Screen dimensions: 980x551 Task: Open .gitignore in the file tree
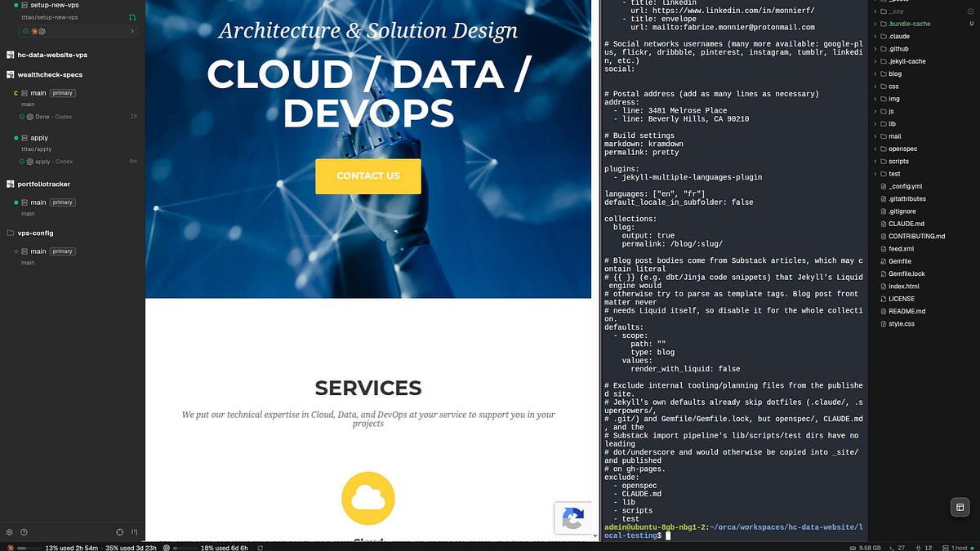pos(903,211)
